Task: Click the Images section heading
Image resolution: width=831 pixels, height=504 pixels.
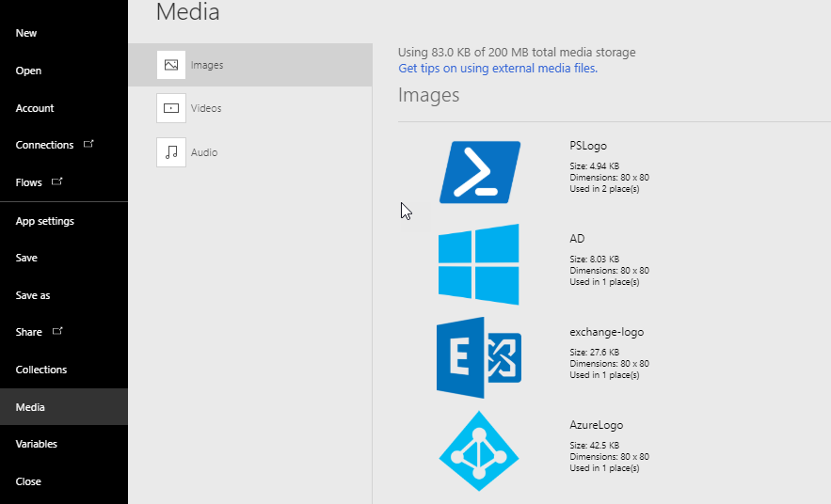Action: click(429, 95)
